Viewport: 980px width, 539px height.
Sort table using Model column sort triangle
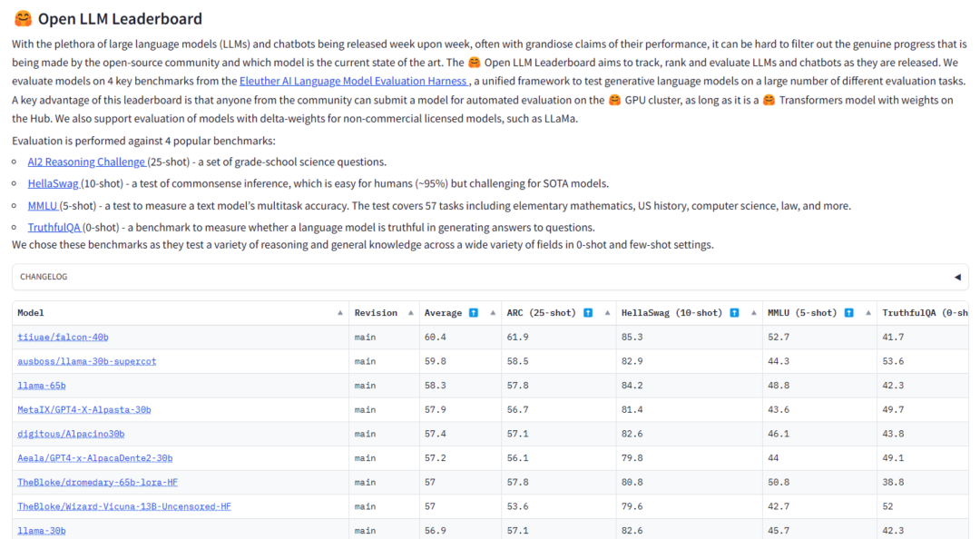(x=340, y=313)
